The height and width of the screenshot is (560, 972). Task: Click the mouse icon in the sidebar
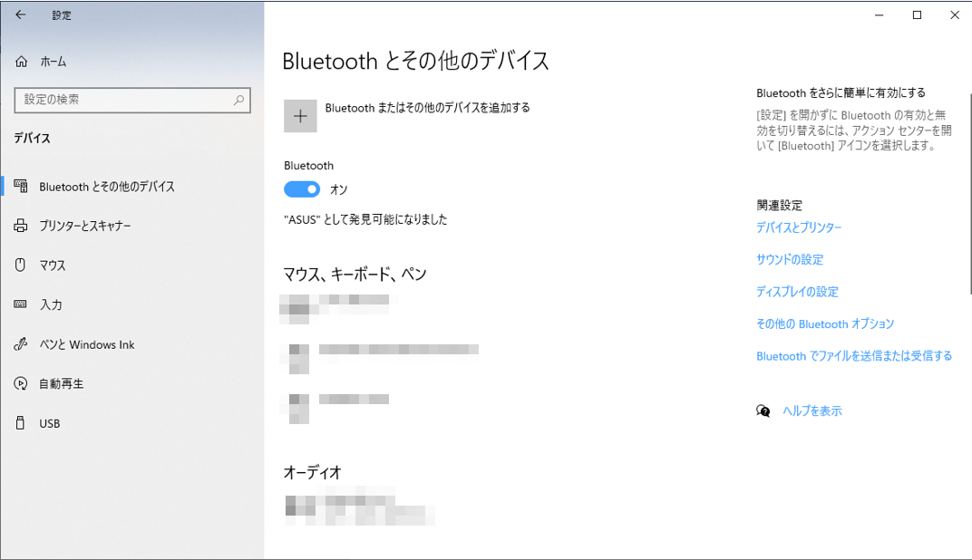point(21,266)
